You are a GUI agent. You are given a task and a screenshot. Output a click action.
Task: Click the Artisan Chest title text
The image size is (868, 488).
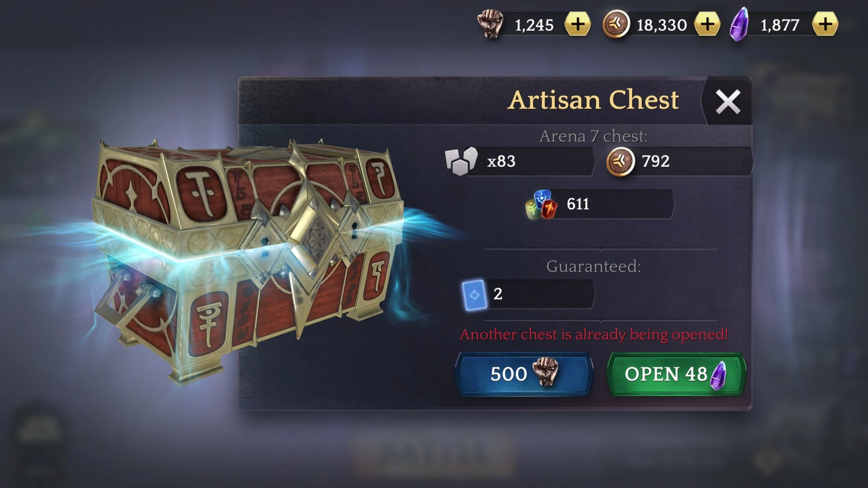click(x=593, y=100)
